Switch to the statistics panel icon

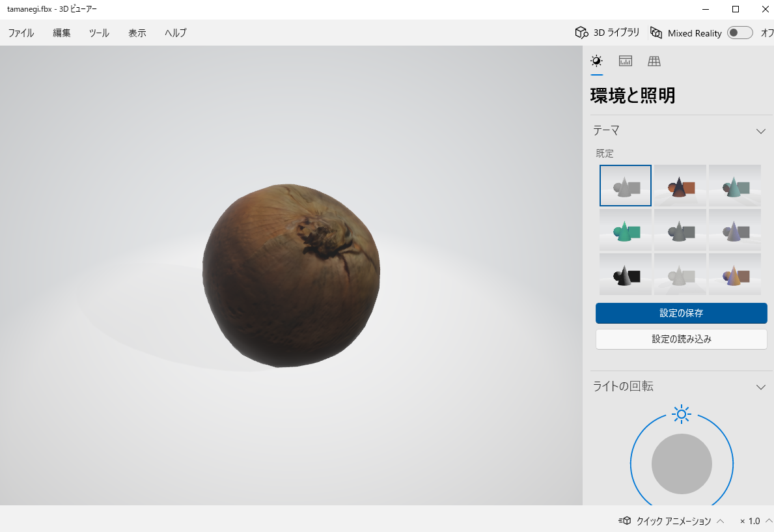pyautogui.click(x=625, y=61)
